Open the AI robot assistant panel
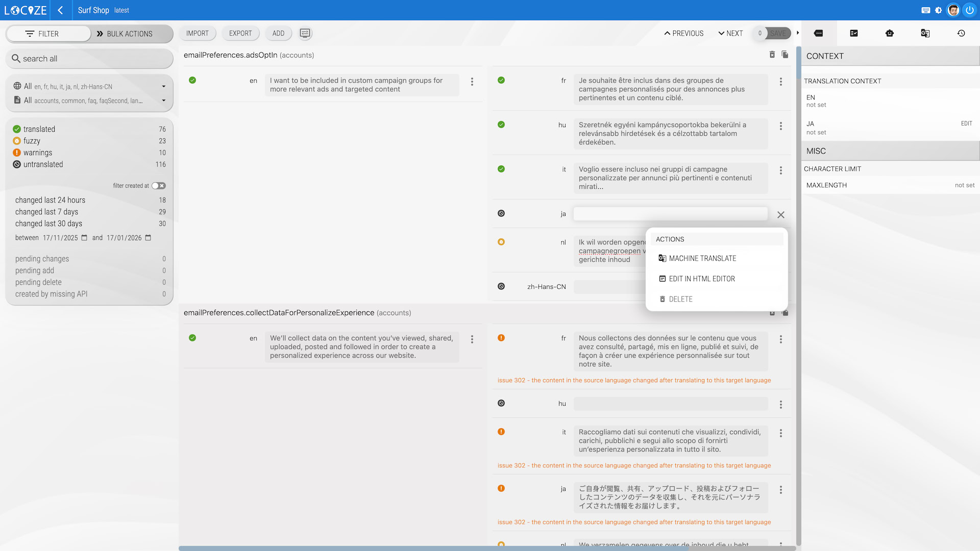 coord(890,33)
